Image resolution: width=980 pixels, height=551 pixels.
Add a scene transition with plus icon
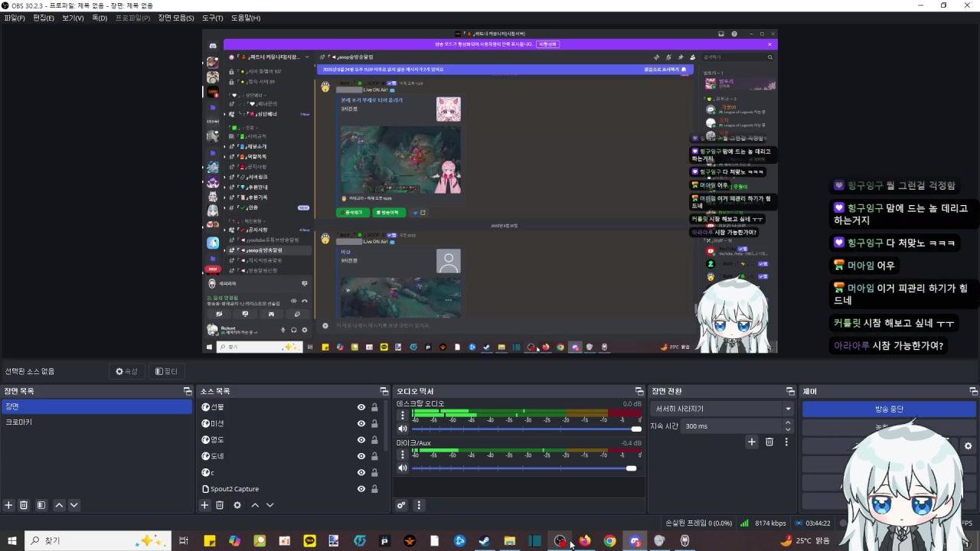[752, 442]
